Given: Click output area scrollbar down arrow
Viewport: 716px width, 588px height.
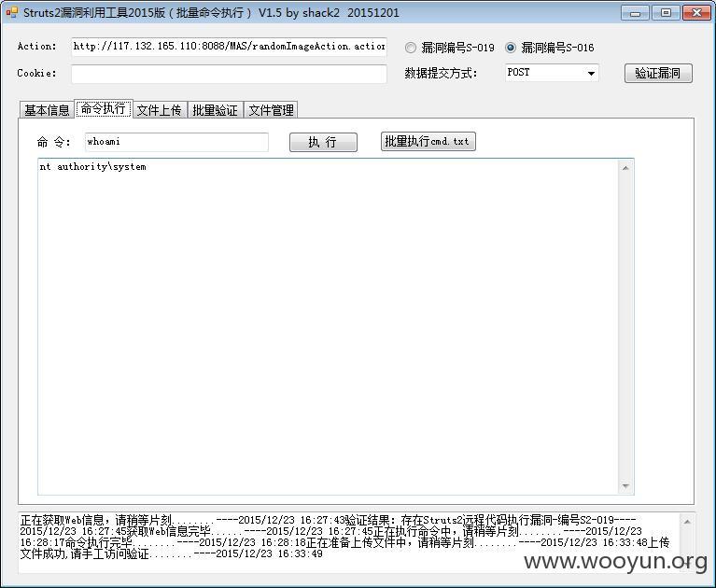Looking at the screenshot, I should pos(625,486).
